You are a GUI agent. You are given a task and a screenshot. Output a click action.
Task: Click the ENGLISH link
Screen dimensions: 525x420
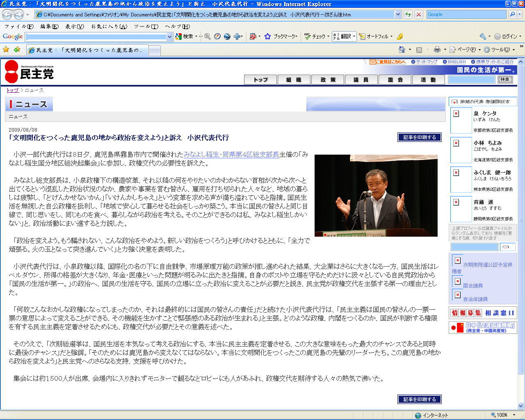(x=457, y=62)
